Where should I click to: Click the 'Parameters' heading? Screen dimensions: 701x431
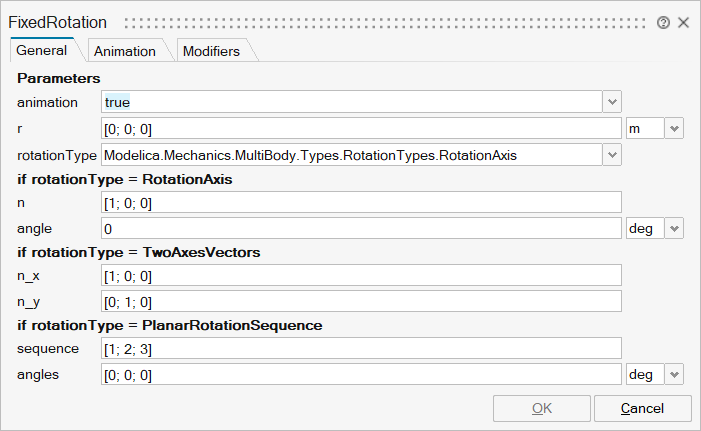[x=59, y=78]
